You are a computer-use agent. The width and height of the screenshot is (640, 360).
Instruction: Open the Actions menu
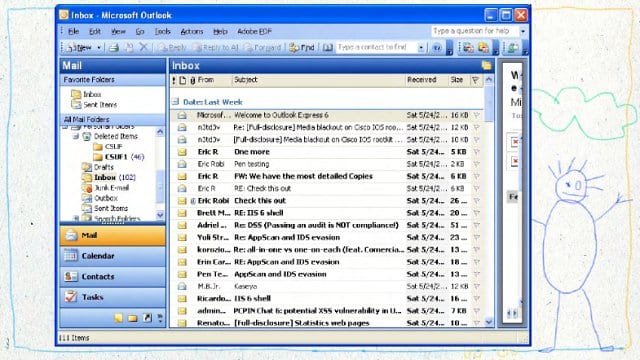[191, 31]
